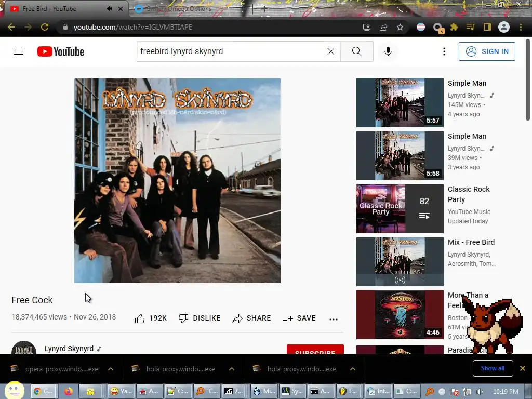Bookmark this page with the star icon

pos(400,27)
